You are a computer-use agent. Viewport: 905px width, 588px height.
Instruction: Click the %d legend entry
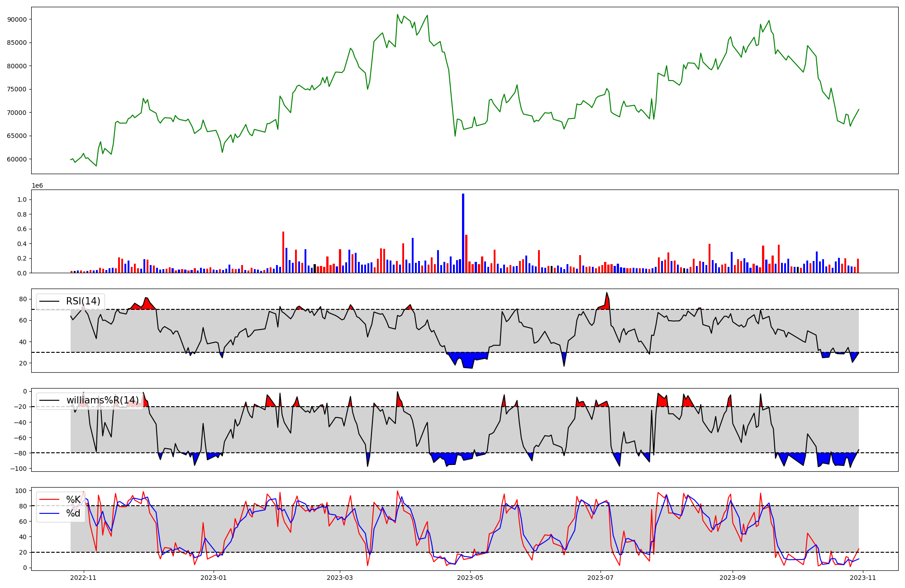pyautogui.click(x=73, y=513)
